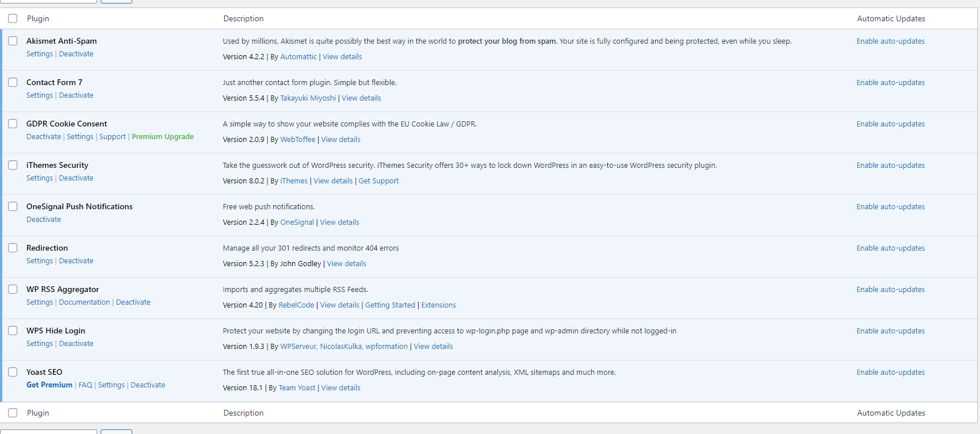Image resolution: width=980 pixels, height=434 pixels.
Task: Enable auto-updates for Contact Form 7
Action: (891, 83)
